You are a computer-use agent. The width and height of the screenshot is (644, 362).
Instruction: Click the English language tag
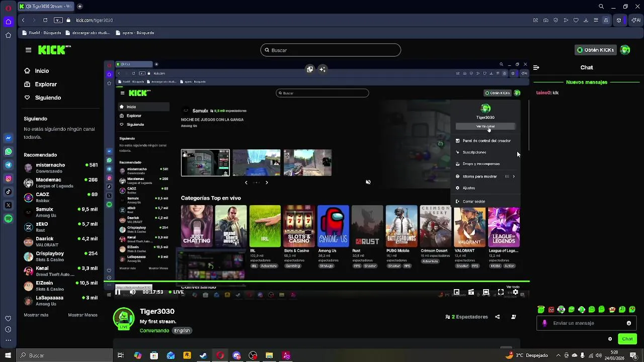coord(182,330)
